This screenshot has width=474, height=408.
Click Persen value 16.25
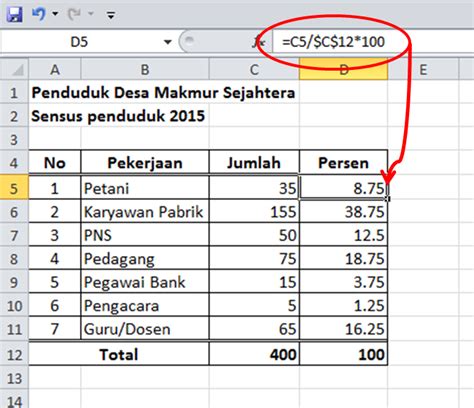(x=343, y=329)
